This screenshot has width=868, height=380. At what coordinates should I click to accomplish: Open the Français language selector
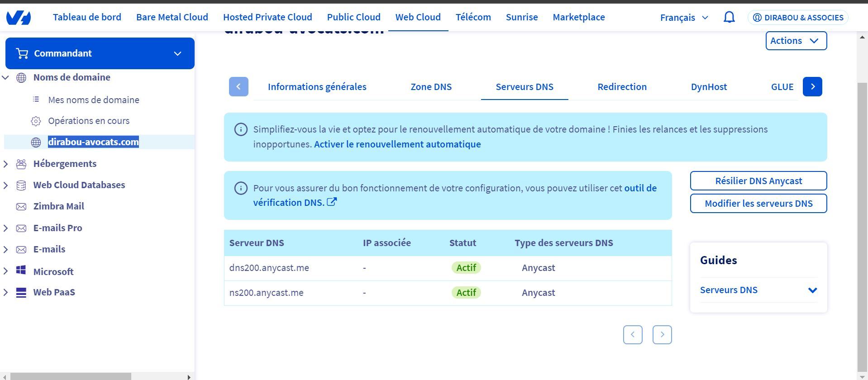(684, 18)
